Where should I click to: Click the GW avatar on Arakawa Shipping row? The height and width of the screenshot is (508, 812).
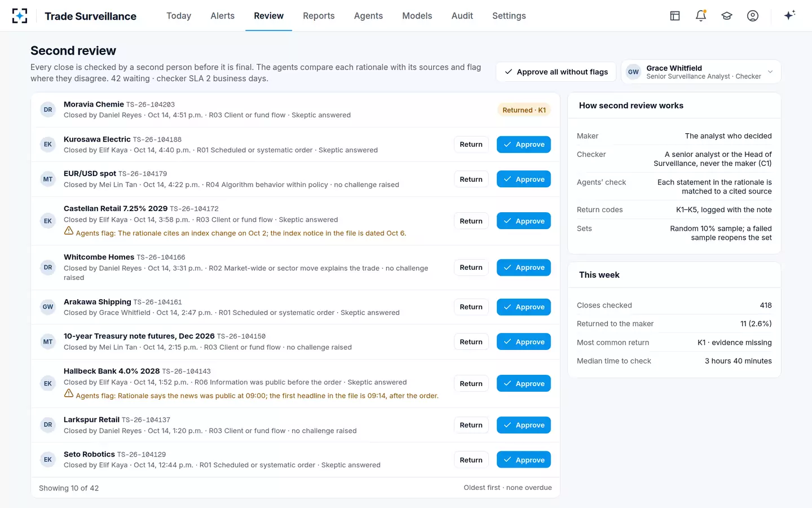(x=48, y=307)
